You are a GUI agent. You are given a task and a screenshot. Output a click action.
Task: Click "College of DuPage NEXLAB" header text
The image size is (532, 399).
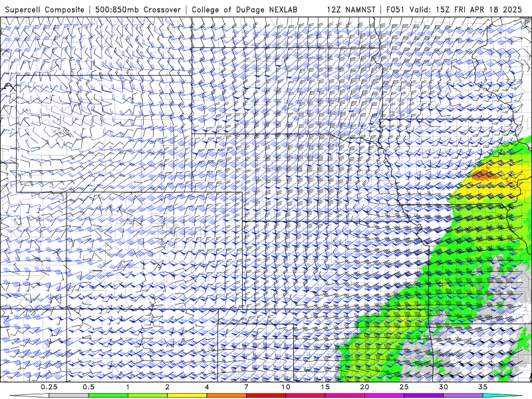[244, 9]
